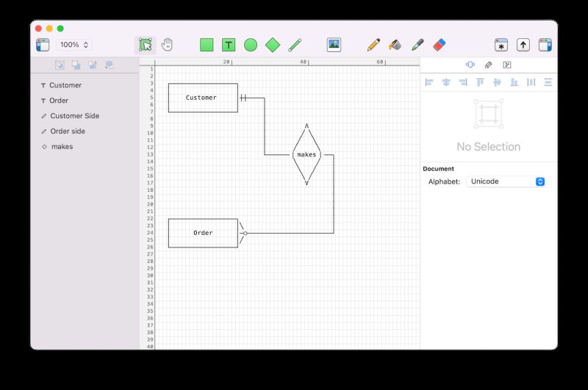Image resolution: width=588 pixels, height=390 pixels.
Task: Click the line leaving the Customer box
Action: pyautogui.click(x=265, y=127)
